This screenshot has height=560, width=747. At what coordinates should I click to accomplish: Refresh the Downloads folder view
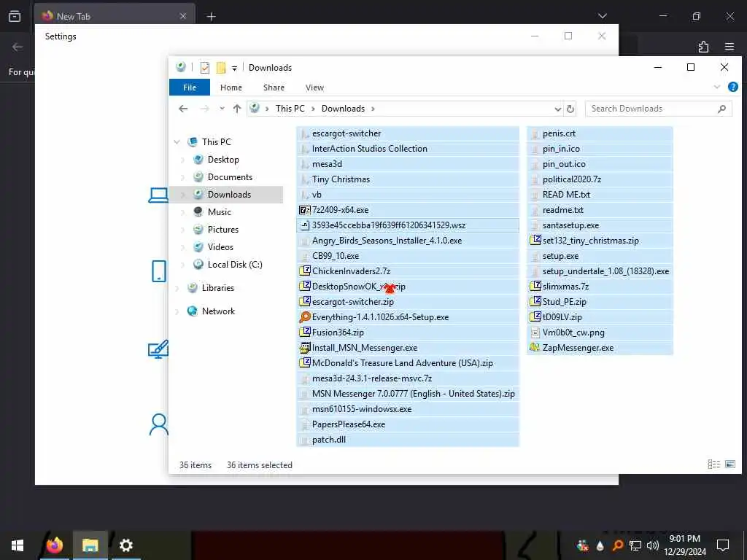570,109
